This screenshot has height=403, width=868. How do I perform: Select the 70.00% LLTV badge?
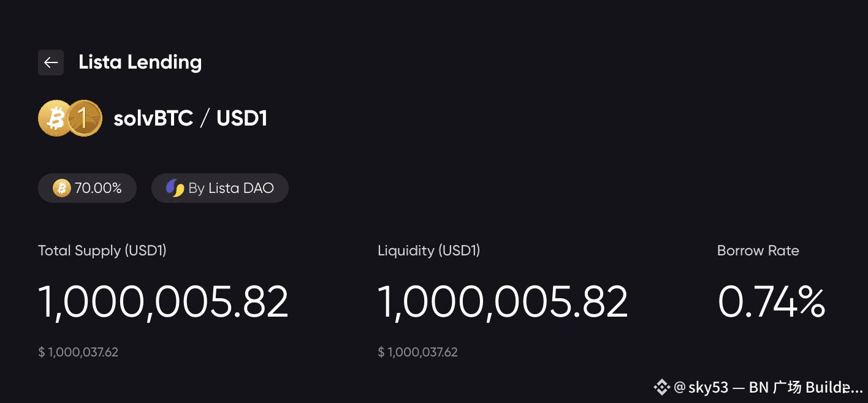(x=87, y=188)
